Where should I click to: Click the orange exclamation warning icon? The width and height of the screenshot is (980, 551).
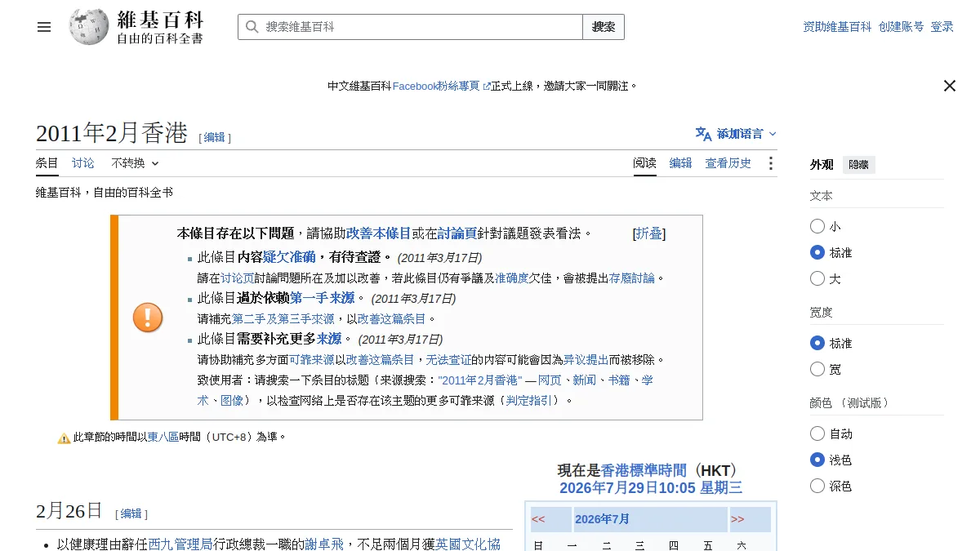pos(148,318)
